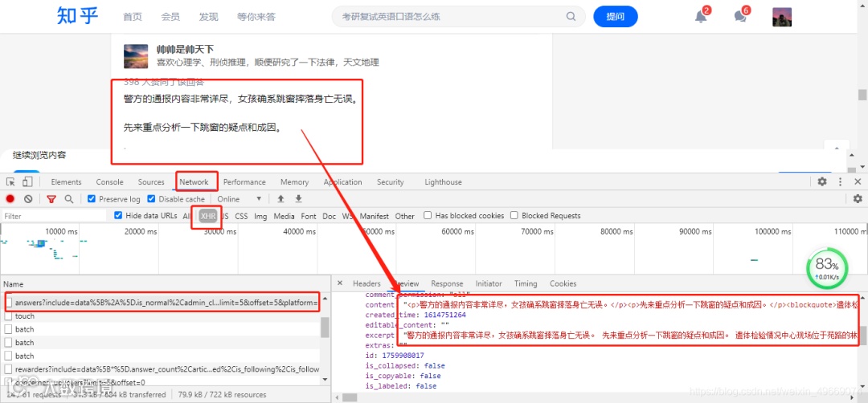Screen dimensions: 868x403
Task: Open the user profile avatar menu
Action: [x=782, y=17]
